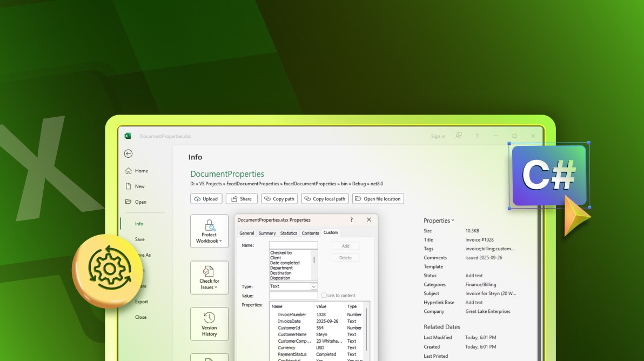Click the Open file location button

[378, 199]
